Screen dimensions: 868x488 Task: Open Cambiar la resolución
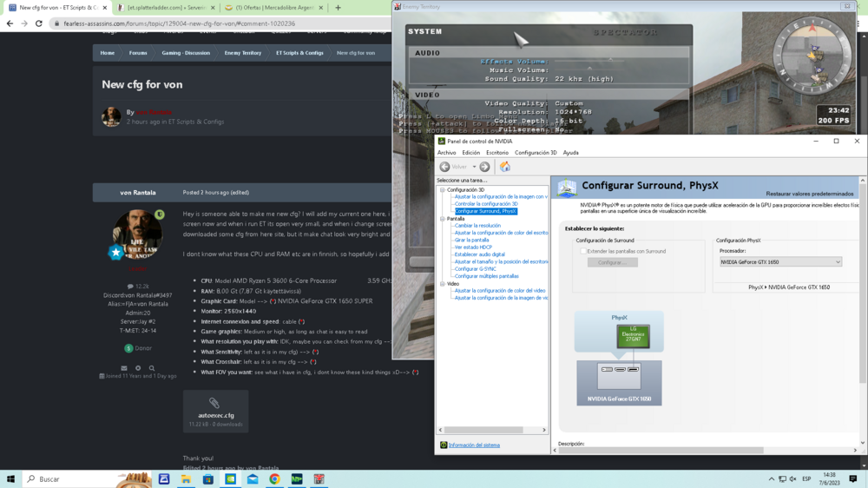tap(477, 226)
